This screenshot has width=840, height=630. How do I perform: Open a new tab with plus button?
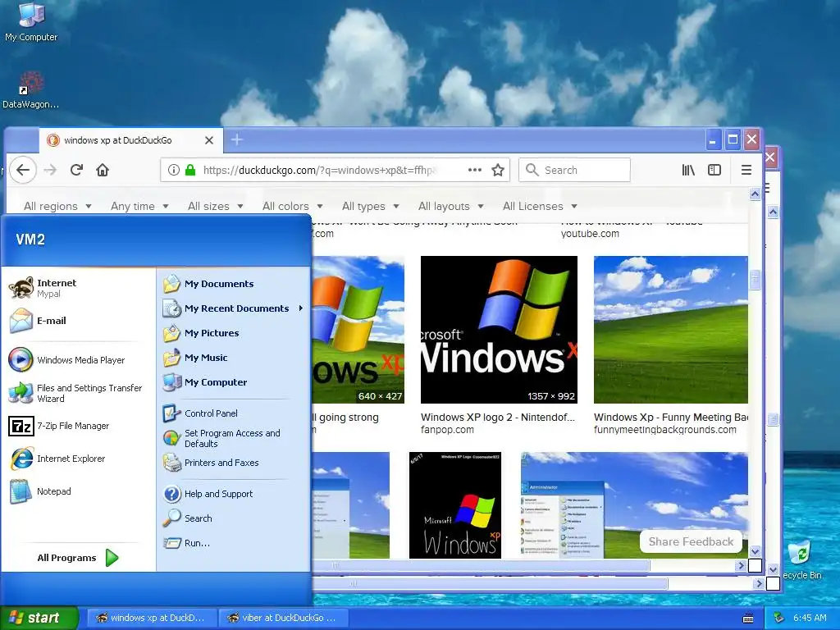pyautogui.click(x=237, y=139)
